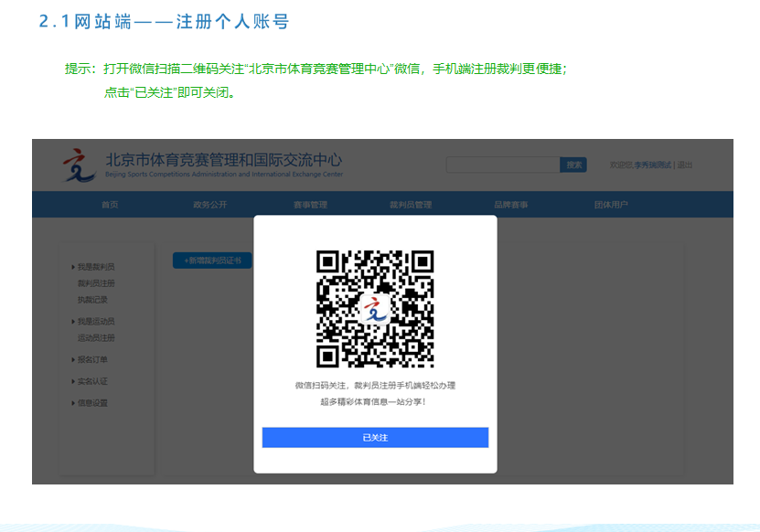Expand the 我是裁判员 sidebar section

[x=93, y=267]
